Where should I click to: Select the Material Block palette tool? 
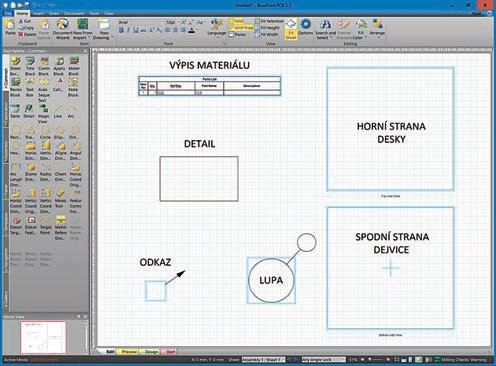click(74, 66)
